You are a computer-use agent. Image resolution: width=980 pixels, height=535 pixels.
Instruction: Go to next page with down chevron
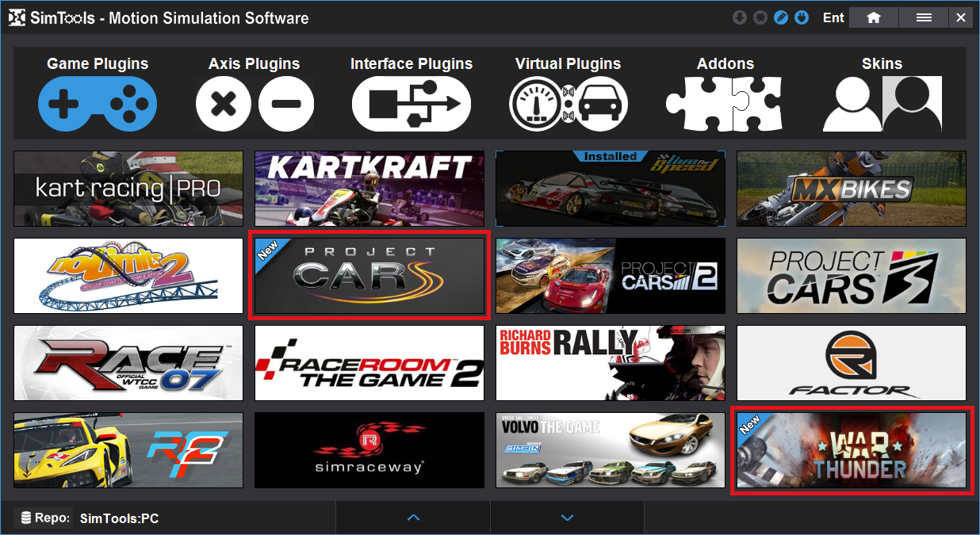[567, 518]
